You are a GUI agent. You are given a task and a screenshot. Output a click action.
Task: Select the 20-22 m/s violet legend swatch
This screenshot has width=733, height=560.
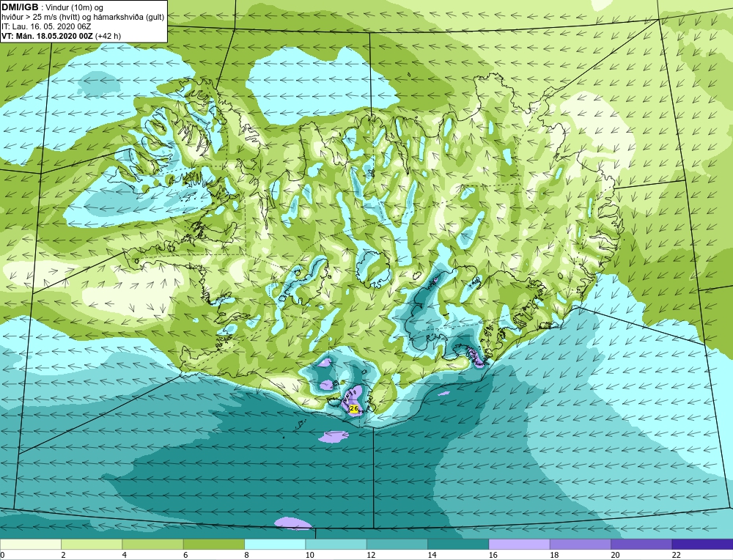(x=641, y=544)
